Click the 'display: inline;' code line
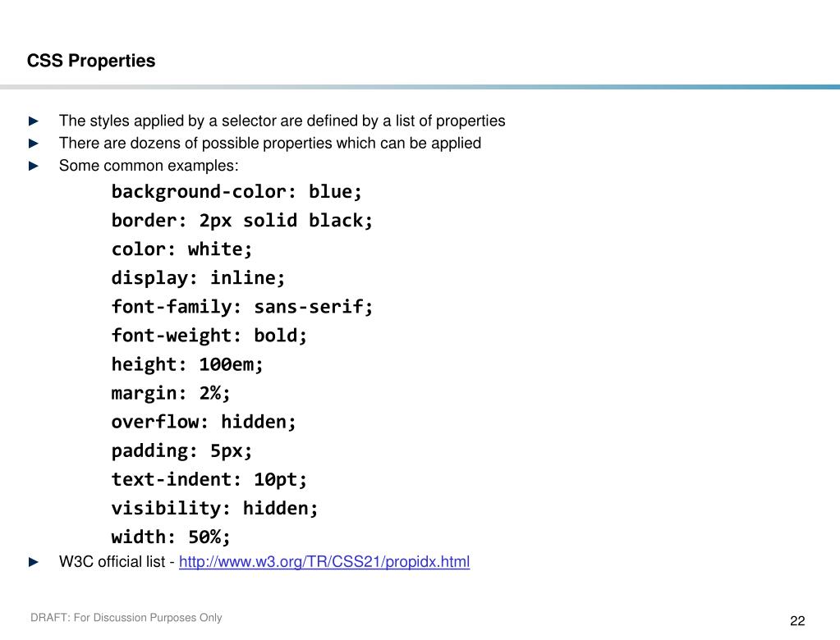Image resolution: width=840 pixels, height=640 pixels. (198, 278)
